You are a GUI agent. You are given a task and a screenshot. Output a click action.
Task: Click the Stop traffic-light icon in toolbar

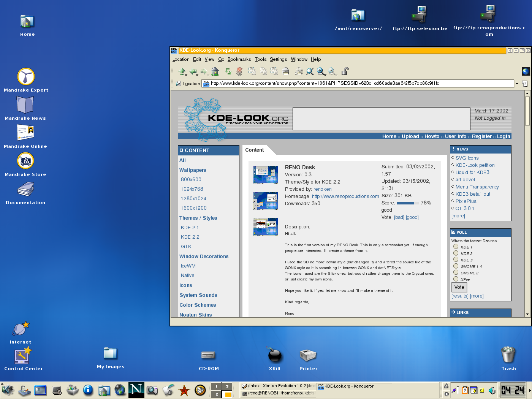[x=239, y=71]
